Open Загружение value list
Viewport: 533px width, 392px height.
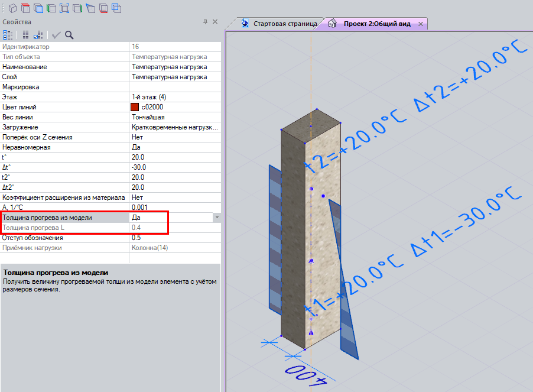[175, 127]
